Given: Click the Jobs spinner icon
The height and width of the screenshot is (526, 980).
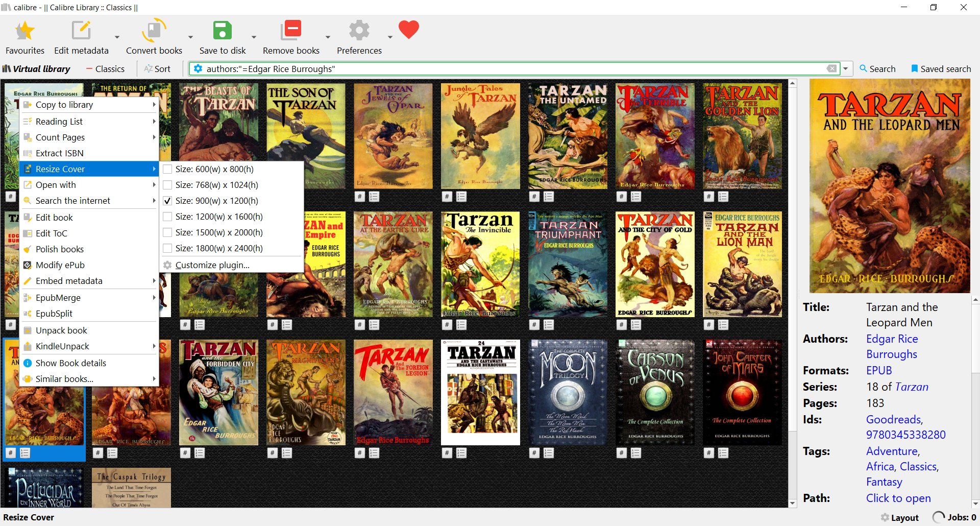Looking at the screenshot, I should (939, 517).
